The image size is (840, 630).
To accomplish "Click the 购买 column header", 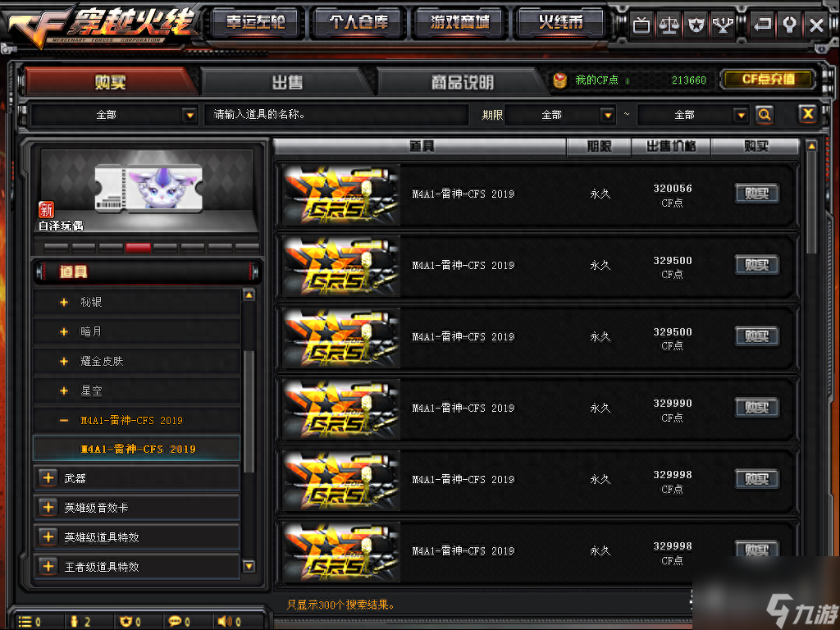I will point(756,146).
